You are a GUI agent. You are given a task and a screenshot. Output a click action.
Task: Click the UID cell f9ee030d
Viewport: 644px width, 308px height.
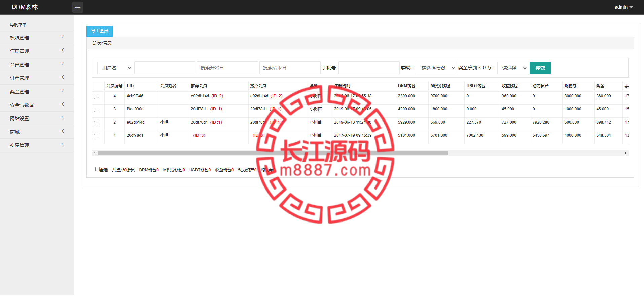(x=135, y=109)
